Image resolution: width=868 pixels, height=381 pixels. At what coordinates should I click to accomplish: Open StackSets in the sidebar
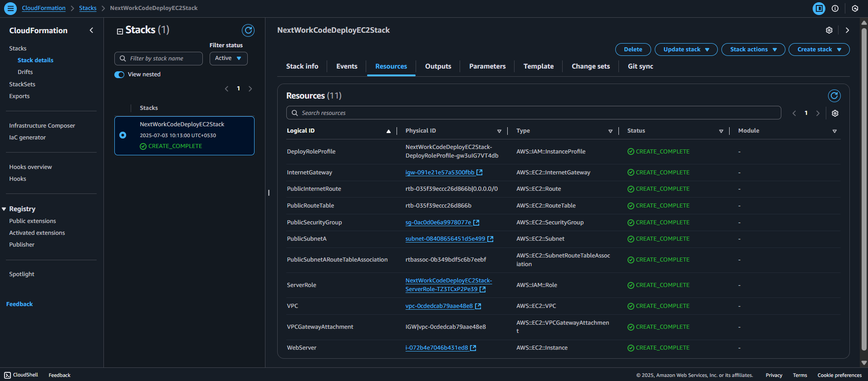(22, 84)
